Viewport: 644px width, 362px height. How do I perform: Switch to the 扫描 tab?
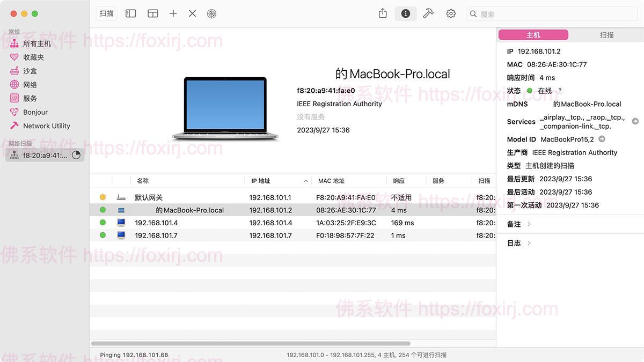(x=607, y=34)
